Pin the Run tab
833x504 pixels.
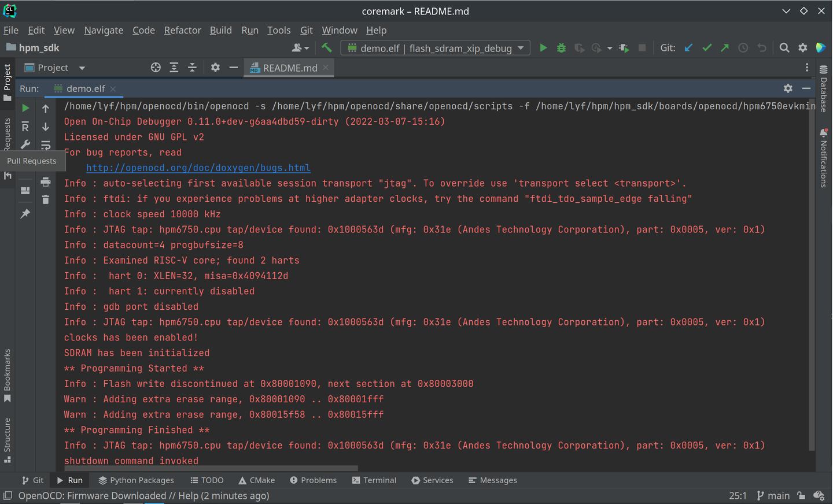25,213
